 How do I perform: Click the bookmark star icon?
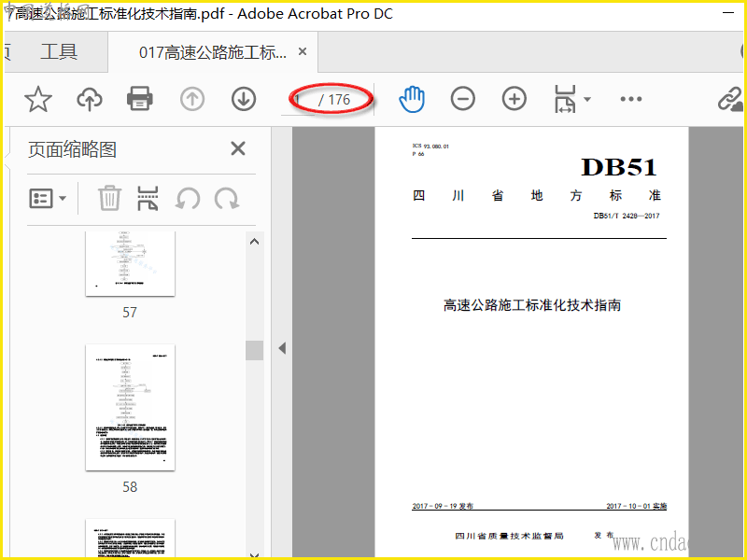pyautogui.click(x=38, y=99)
